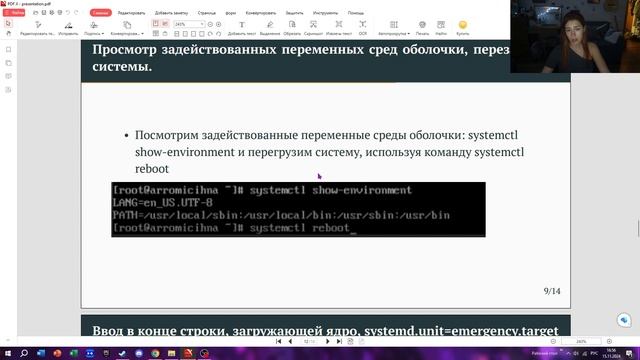Open the page thumbnails panel in sidebar
The height and width of the screenshot is (360, 640).
point(9,63)
